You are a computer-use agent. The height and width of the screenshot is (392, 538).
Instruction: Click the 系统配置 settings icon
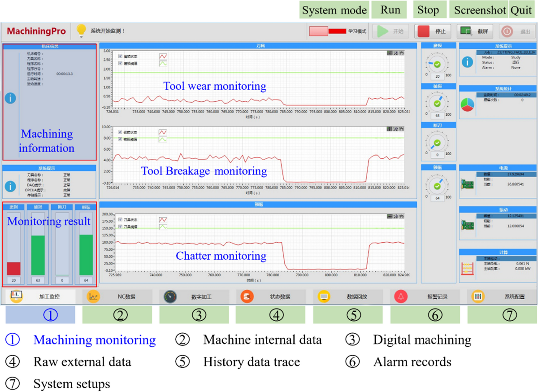(478, 296)
